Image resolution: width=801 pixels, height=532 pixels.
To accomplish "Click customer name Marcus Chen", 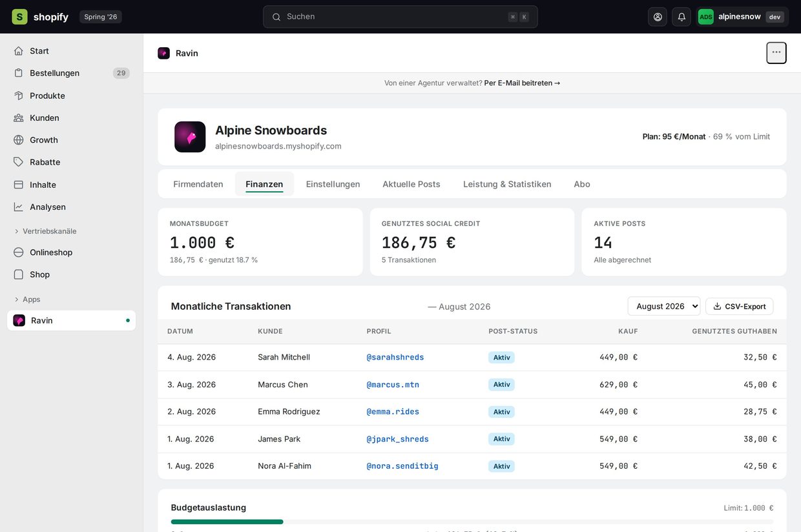I will click(x=283, y=384).
